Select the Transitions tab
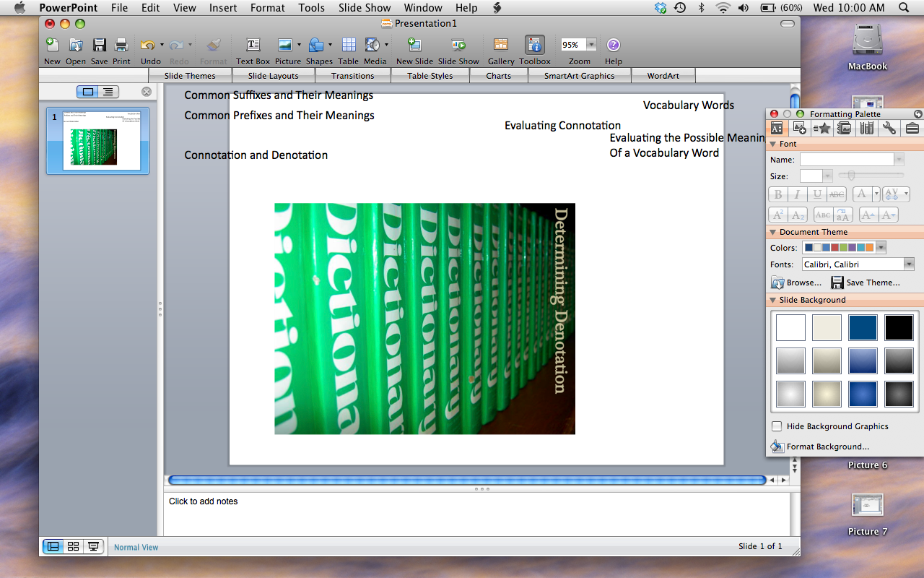Viewport: 924px width, 578px height. pyautogui.click(x=352, y=76)
